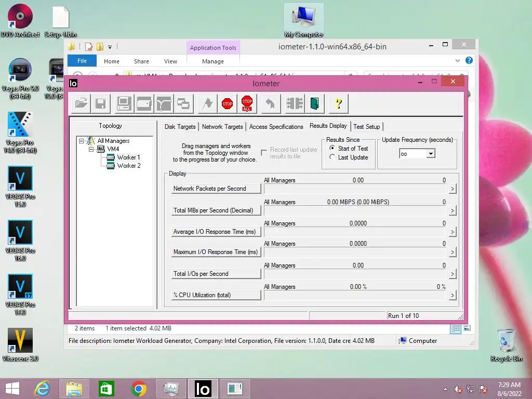Open Access Specifications tab
Image resolution: width=532 pixels, height=399 pixels.
coord(276,127)
